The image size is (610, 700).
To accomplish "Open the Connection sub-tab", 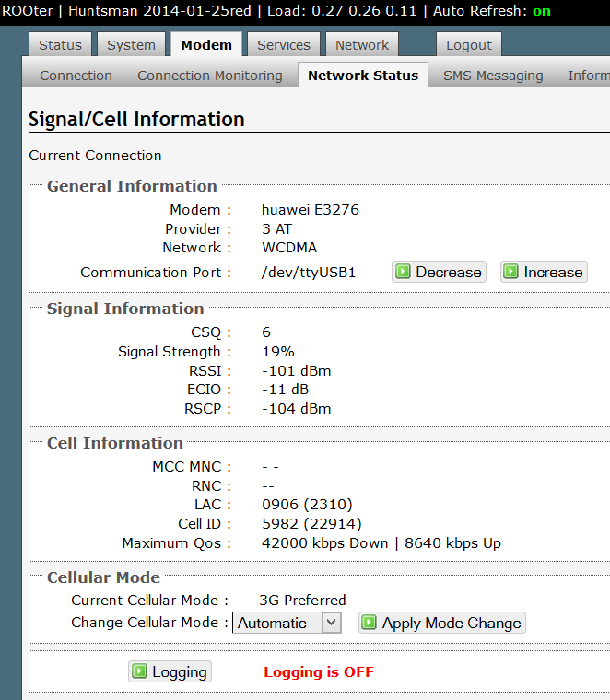I will 76,76.
